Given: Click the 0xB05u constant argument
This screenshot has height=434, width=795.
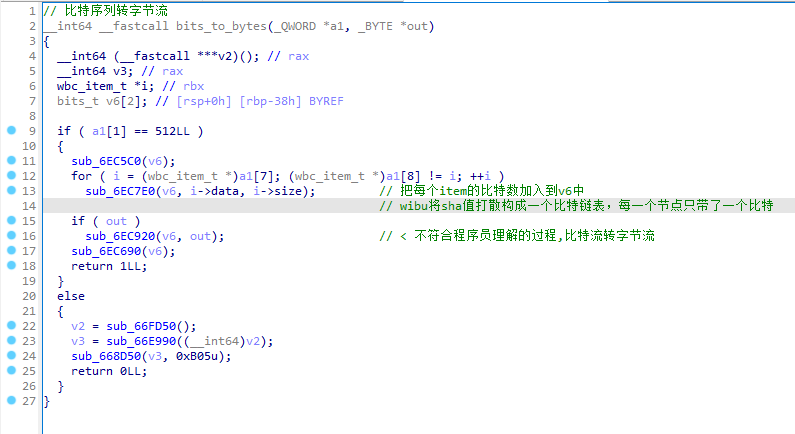Looking at the screenshot, I should click(197, 356).
